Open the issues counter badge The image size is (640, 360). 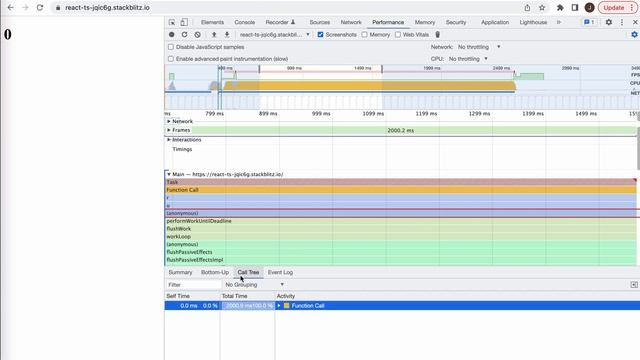[x=589, y=22]
